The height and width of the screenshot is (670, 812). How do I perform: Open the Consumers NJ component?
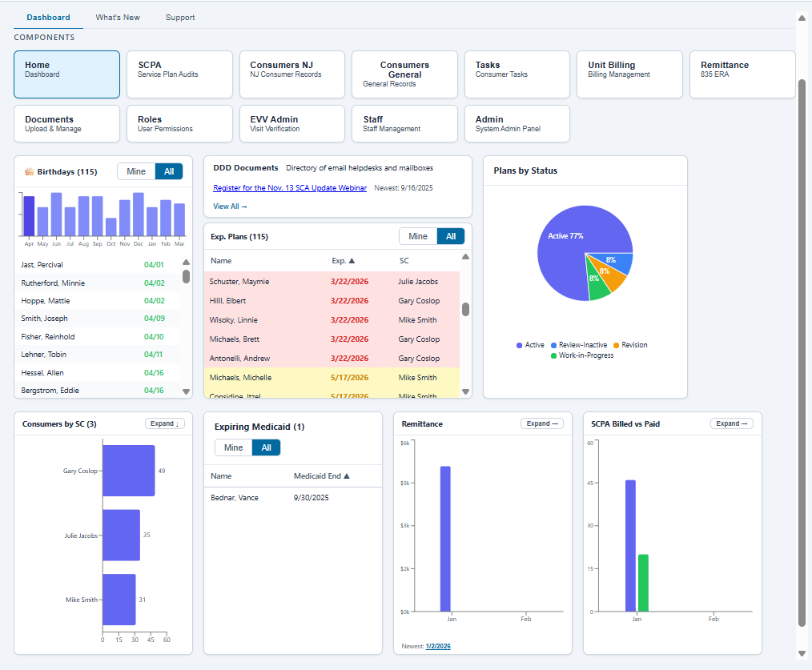[x=291, y=74]
